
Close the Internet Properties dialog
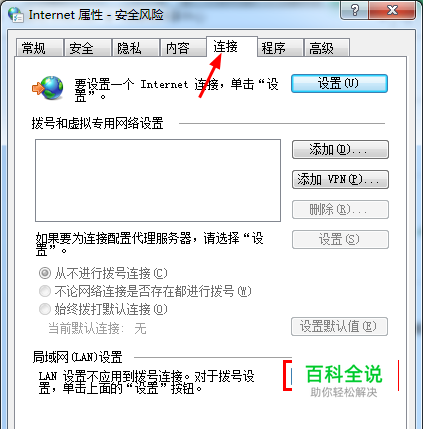[x=392, y=10]
